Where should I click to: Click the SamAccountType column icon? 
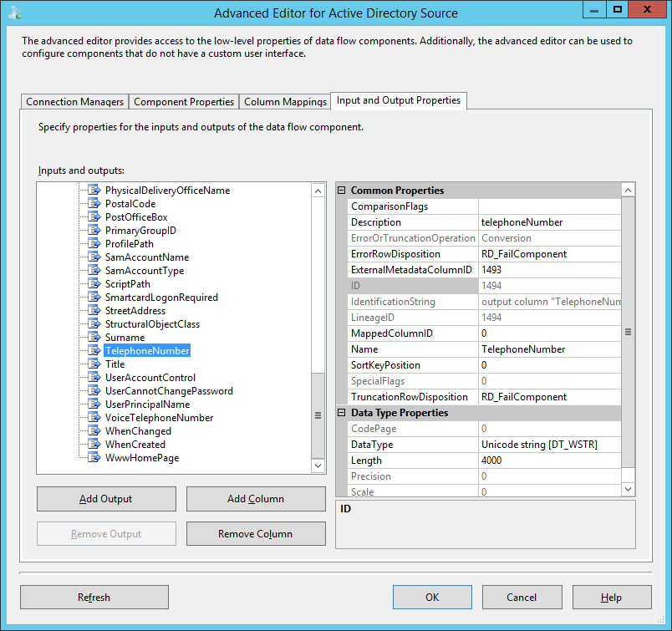[x=94, y=270]
